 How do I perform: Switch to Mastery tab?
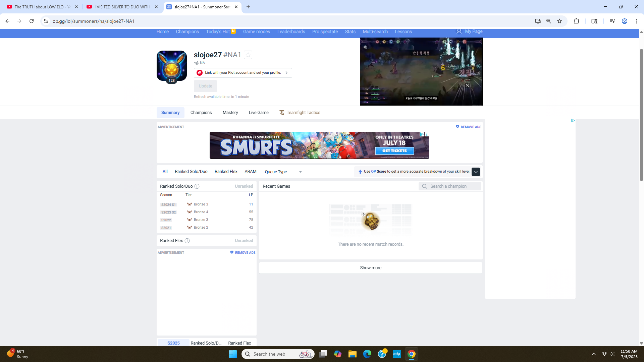pos(230,113)
